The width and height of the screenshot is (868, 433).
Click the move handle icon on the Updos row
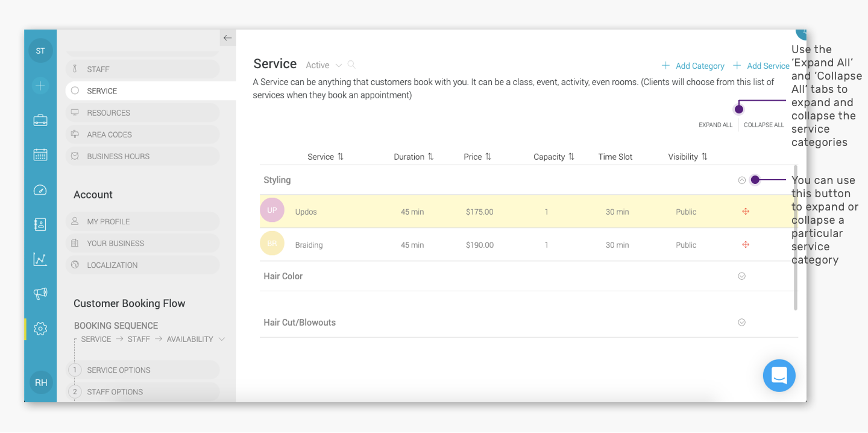tap(746, 212)
